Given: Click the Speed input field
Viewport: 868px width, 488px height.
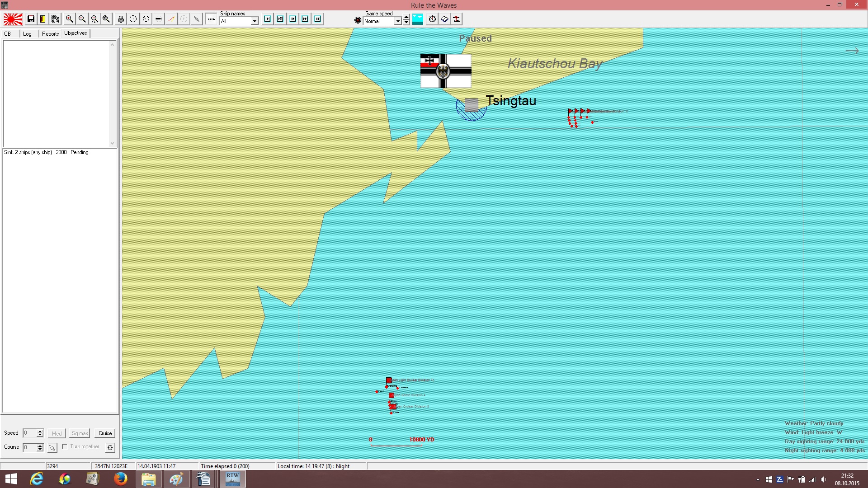Looking at the screenshot, I should point(30,433).
